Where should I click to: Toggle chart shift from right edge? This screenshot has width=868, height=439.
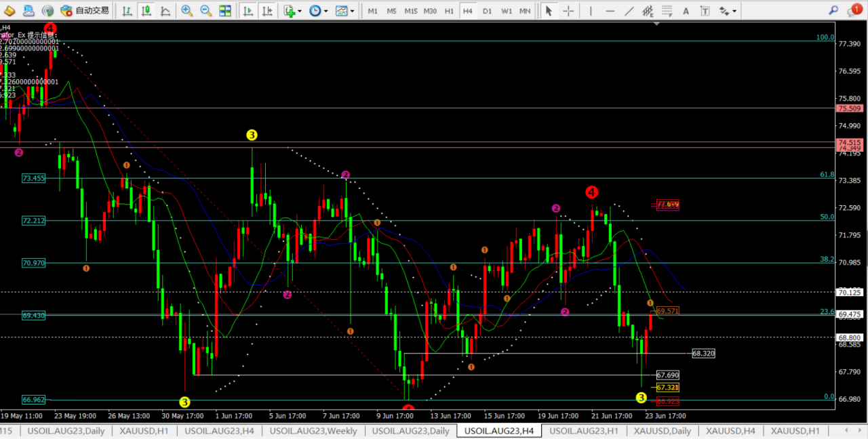tap(268, 11)
